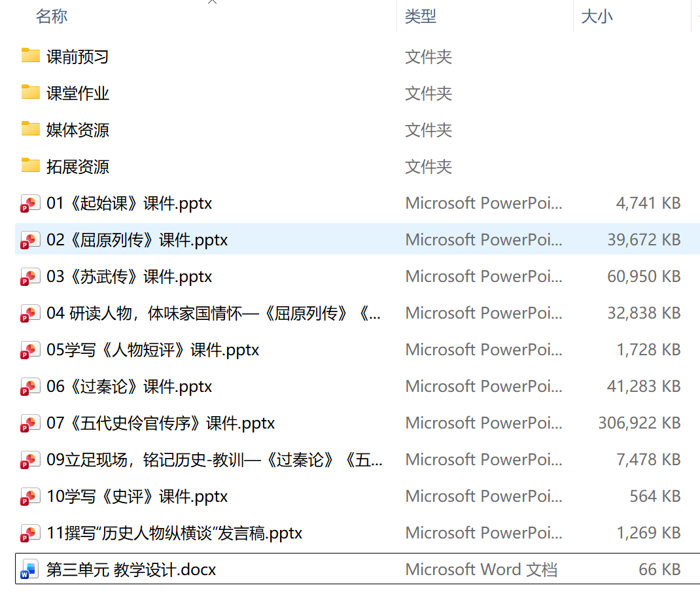700x598 pixels.
Task: Open the 课前预习 folder name
Action: [x=76, y=57]
